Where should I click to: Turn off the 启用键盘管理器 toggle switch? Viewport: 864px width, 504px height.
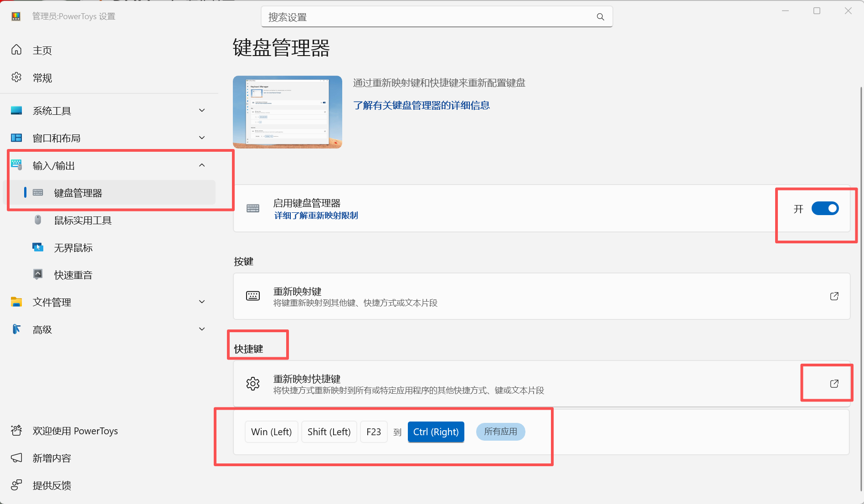coord(825,209)
